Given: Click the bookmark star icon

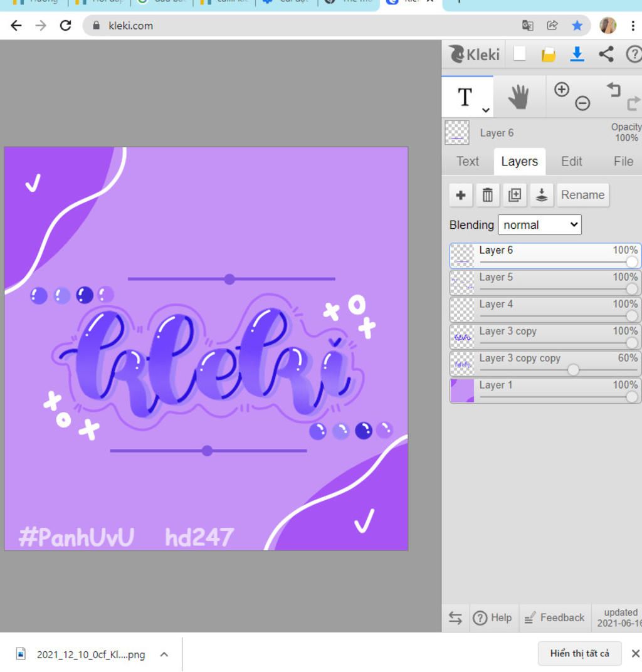Looking at the screenshot, I should [x=577, y=26].
